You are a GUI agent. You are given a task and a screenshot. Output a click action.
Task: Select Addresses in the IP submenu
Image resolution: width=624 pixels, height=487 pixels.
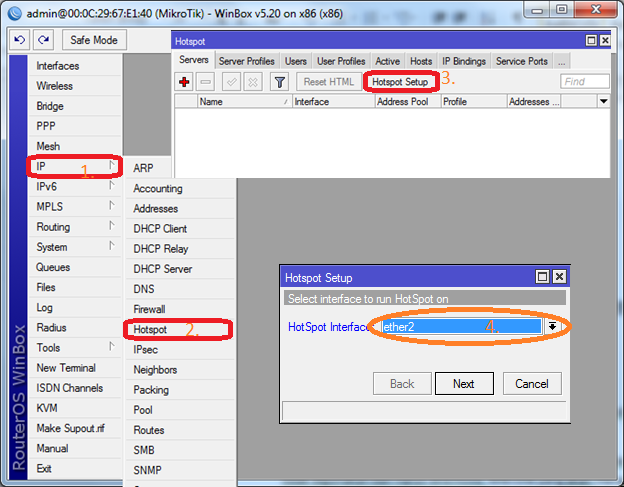pos(180,208)
